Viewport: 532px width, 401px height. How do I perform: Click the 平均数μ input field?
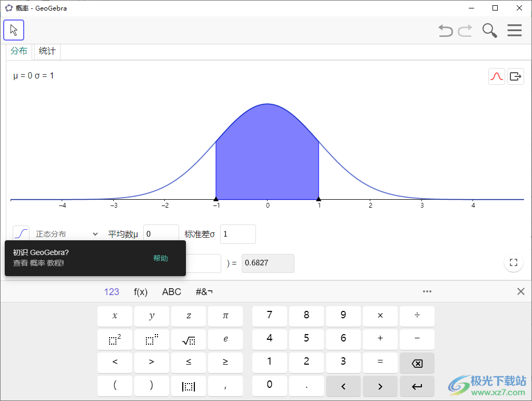tap(161, 234)
